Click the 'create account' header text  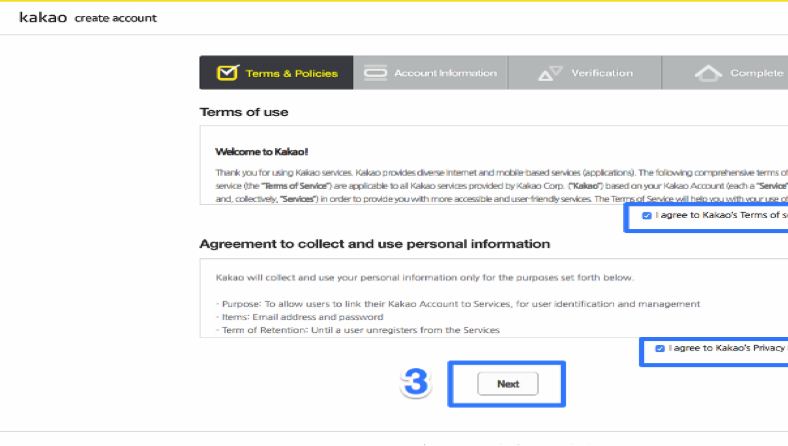coord(116,18)
